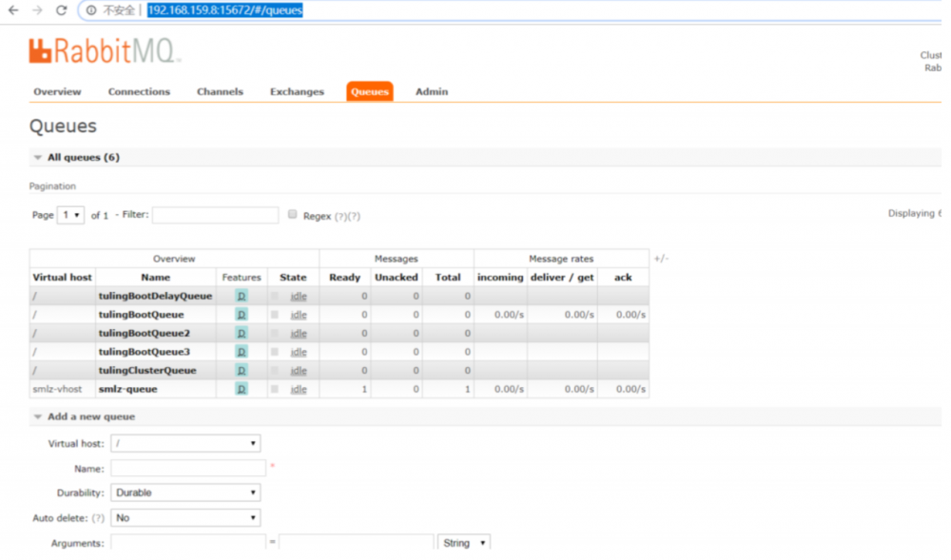Screen dimensions: 951x560
Task: Switch to the Overview tab
Action: pos(57,91)
